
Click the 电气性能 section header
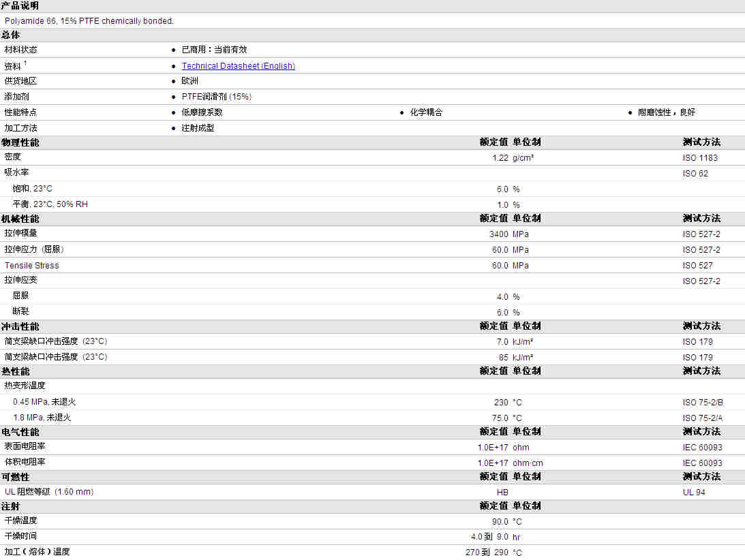pos(20,432)
